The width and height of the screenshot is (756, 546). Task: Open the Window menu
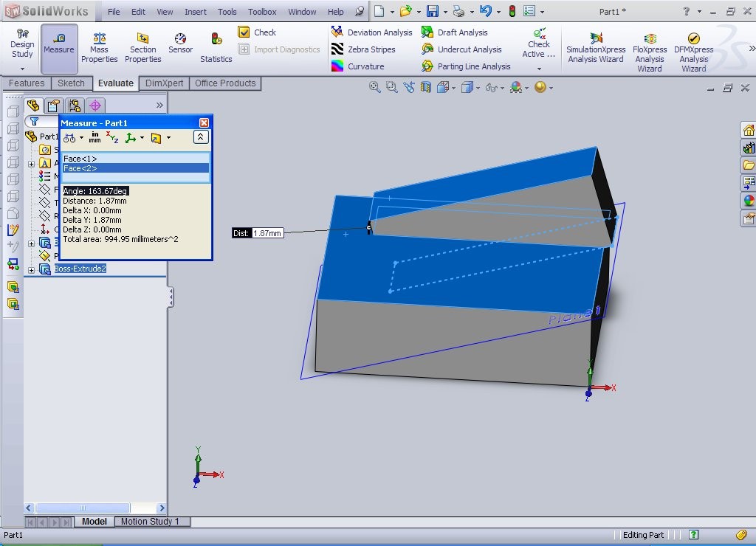pos(302,12)
